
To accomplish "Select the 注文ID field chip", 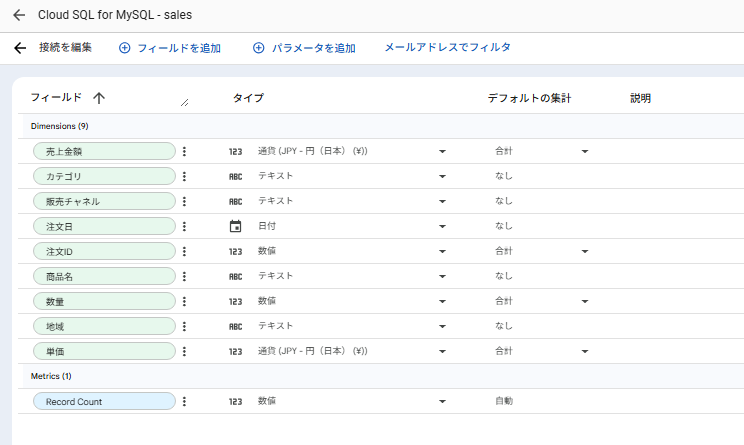I will 104,251.
